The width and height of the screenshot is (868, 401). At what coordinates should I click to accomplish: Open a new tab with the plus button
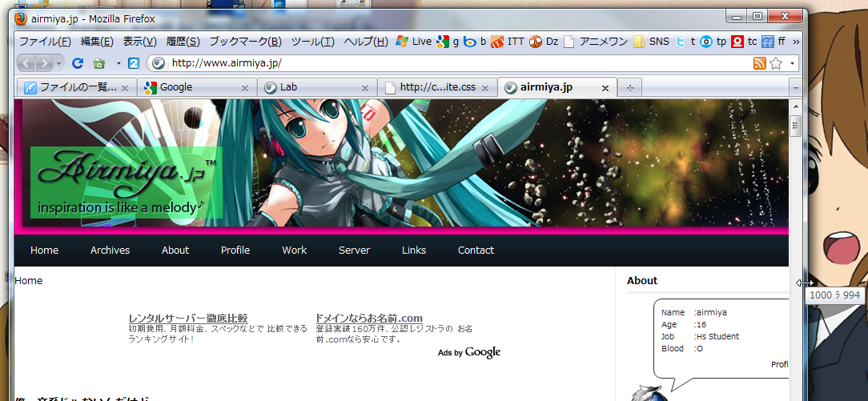coord(629,87)
